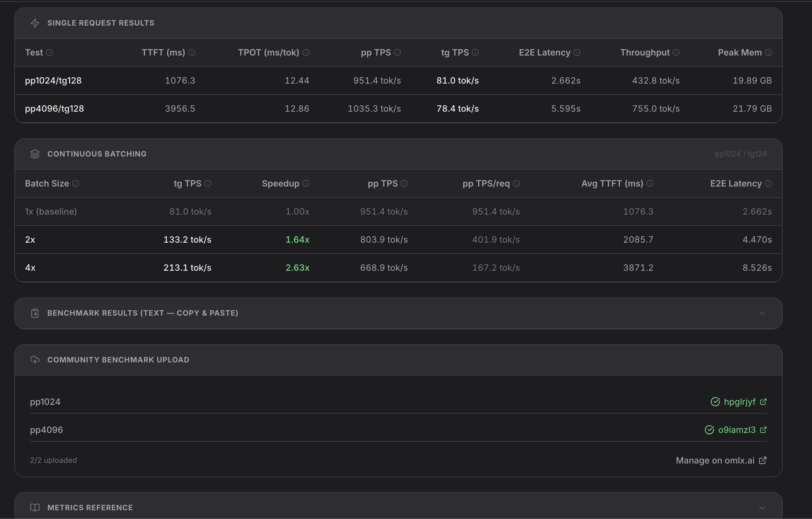Click pp4096 upload row label
The height and width of the screenshot is (519, 812).
(46, 430)
